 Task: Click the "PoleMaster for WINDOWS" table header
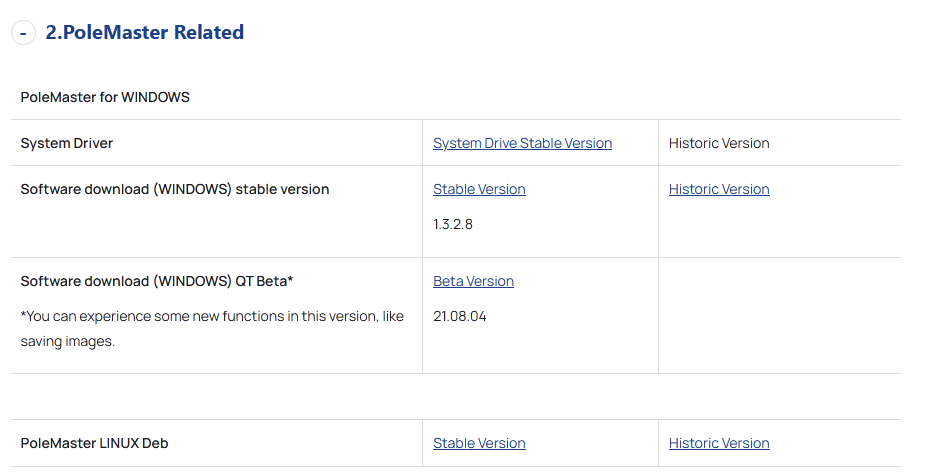tap(105, 97)
